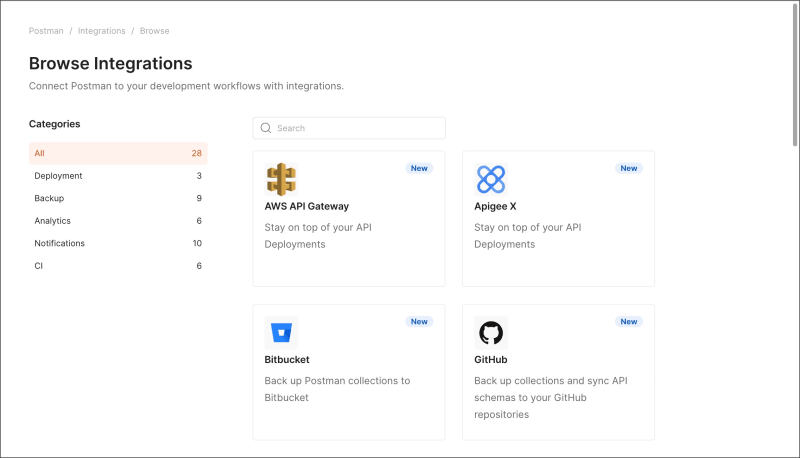
Task: Select the All category filter
Action: coord(118,154)
